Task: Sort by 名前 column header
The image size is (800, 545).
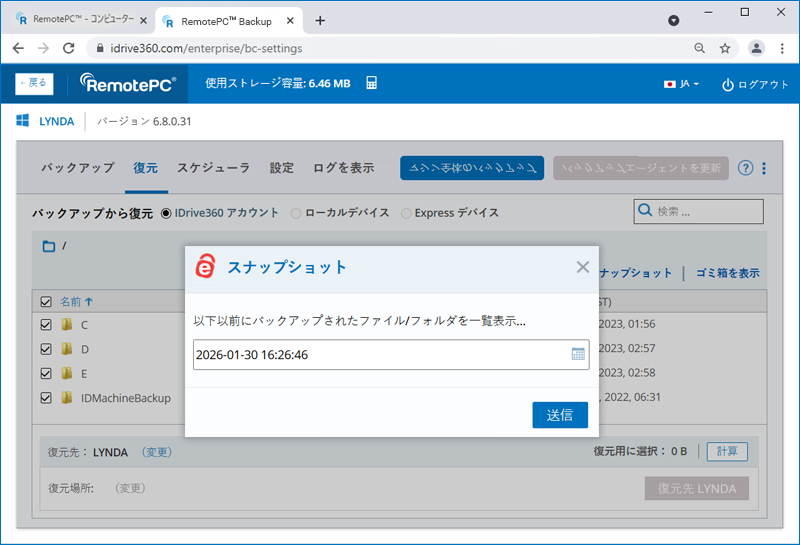Action: [x=70, y=302]
